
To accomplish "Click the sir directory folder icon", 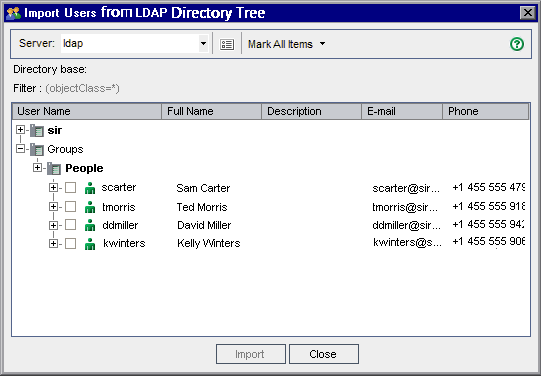I will [37, 130].
